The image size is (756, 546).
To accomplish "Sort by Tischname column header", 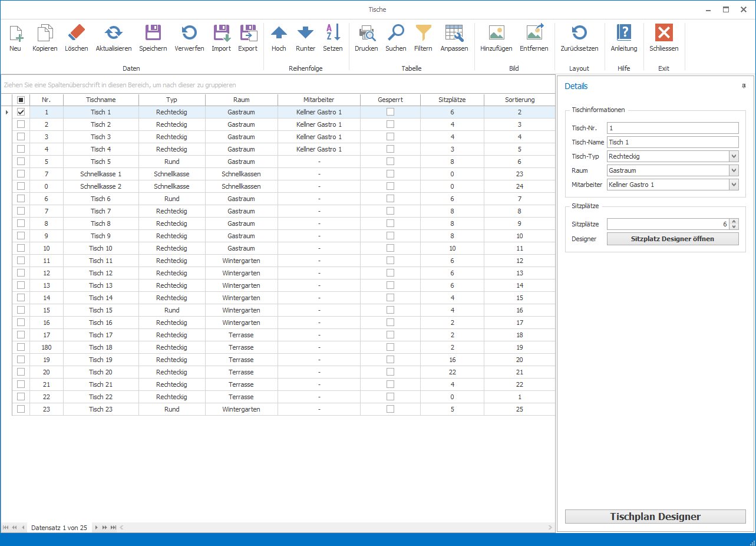I will pos(101,100).
